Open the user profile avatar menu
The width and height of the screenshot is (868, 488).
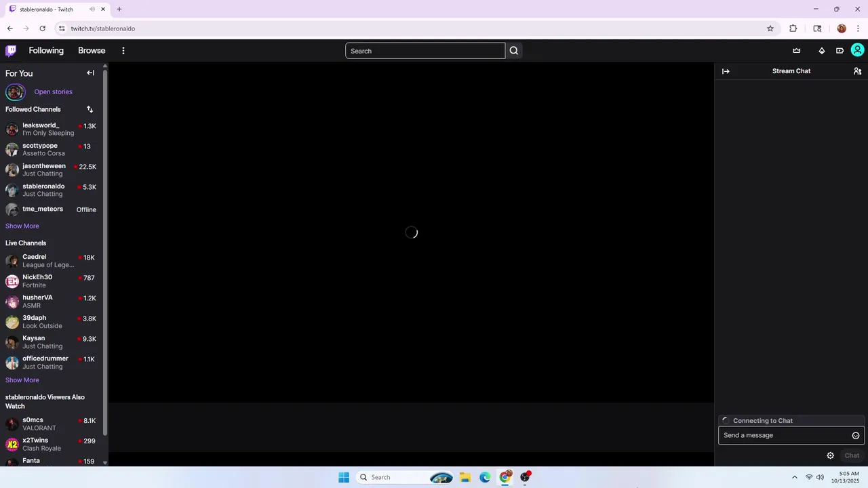[x=858, y=50]
